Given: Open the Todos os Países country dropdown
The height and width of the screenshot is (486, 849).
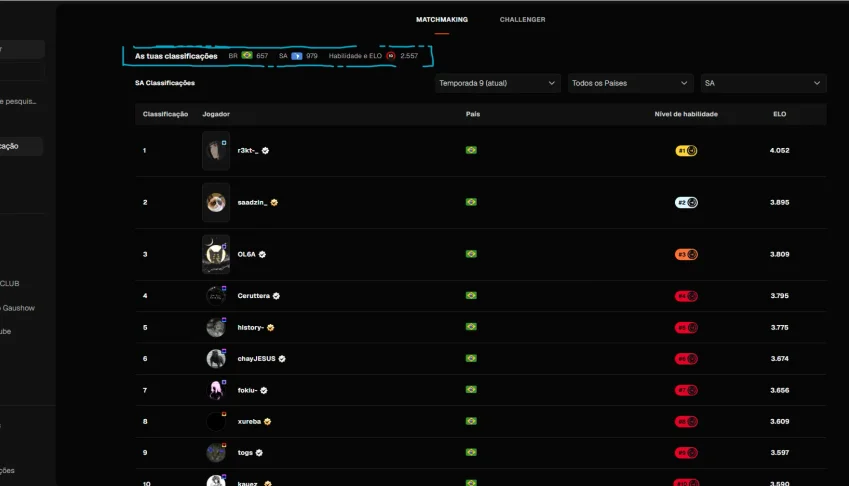Looking at the screenshot, I should coord(630,83).
